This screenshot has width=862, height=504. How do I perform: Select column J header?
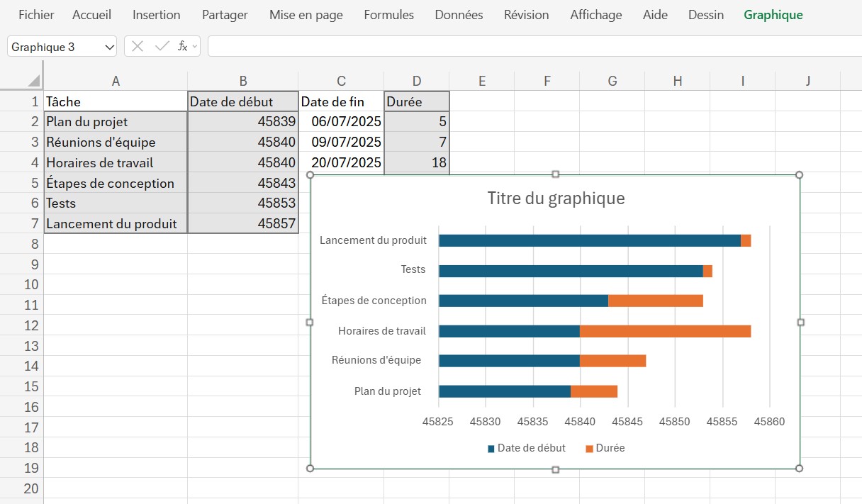click(808, 81)
